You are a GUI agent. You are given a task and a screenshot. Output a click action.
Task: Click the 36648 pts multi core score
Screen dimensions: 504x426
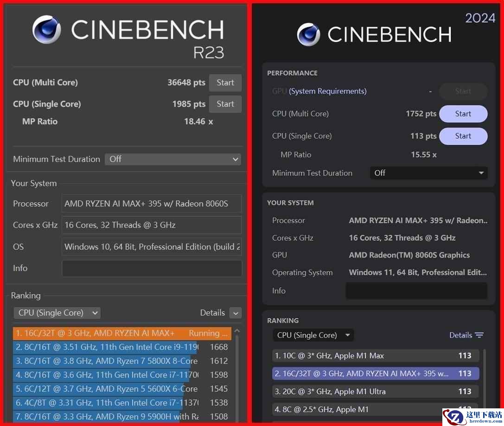(186, 83)
